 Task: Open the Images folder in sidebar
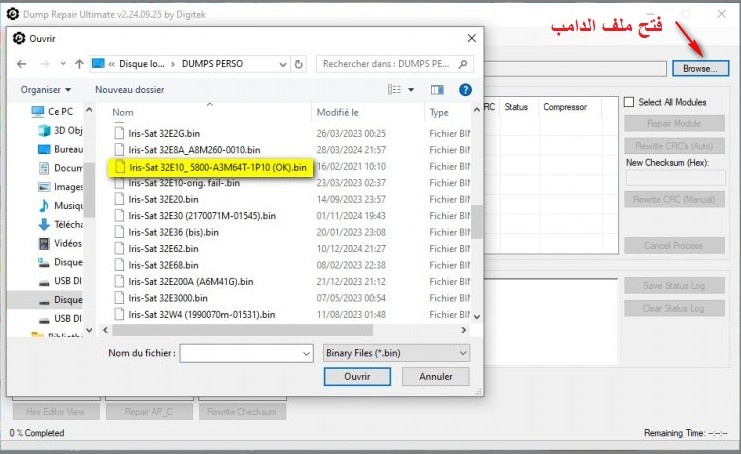point(60,187)
